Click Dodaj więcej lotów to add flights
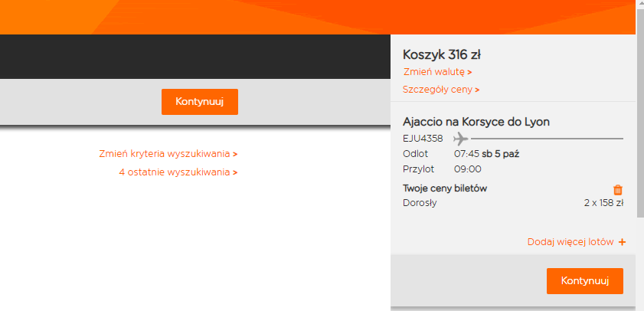Screen dimensions: 644x311 click(x=570, y=242)
